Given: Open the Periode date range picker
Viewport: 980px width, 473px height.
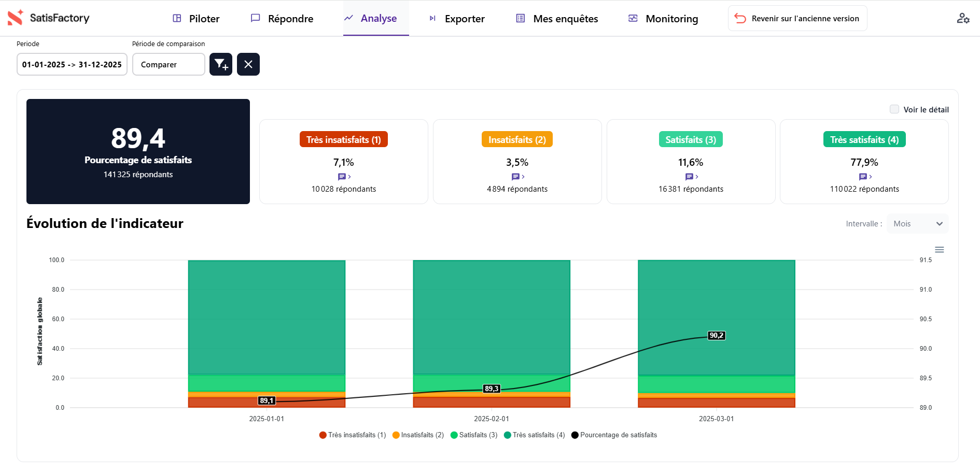Looking at the screenshot, I should (72, 65).
